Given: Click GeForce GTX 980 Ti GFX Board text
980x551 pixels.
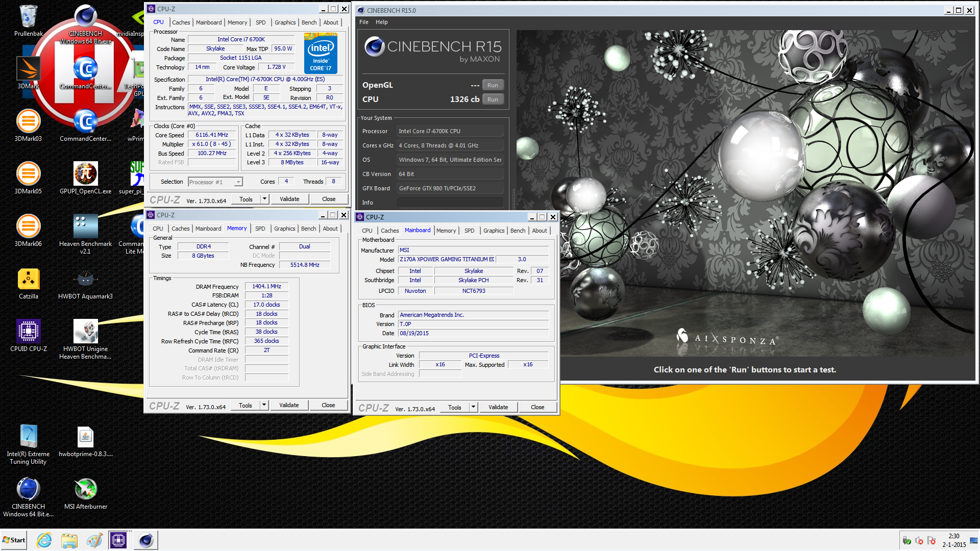Looking at the screenshot, I should (x=437, y=188).
